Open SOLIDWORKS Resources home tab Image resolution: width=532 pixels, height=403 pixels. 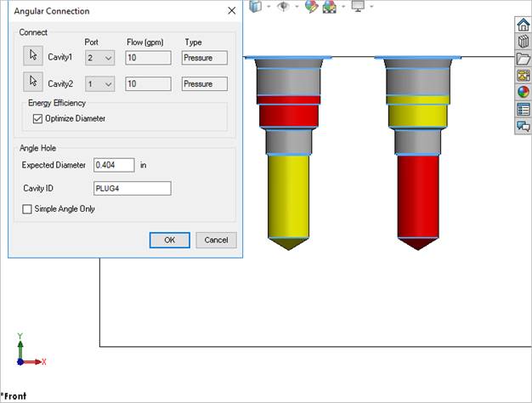tap(524, 25)
